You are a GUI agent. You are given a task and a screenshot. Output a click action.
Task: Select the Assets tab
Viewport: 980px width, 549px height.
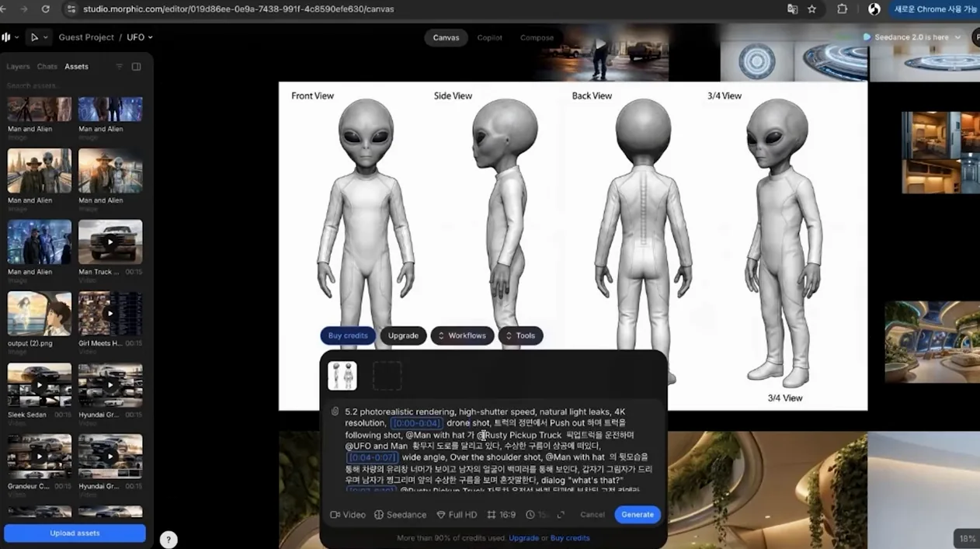pyautogui.click(x=76, y=67)
